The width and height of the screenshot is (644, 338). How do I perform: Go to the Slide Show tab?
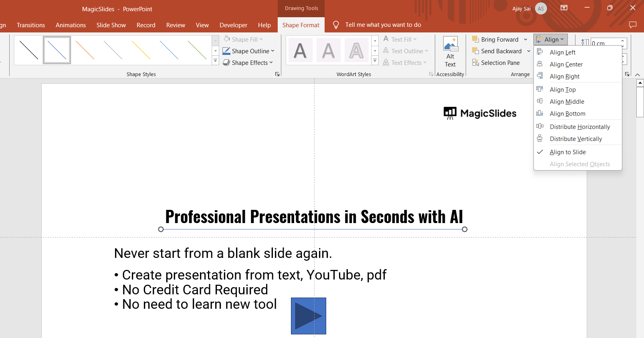click(111, 25)
